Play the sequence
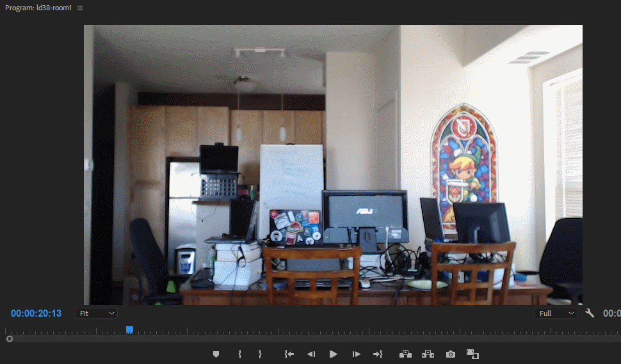Image resolution: width=621 pixels, height=364 pixels. point(333,354)
